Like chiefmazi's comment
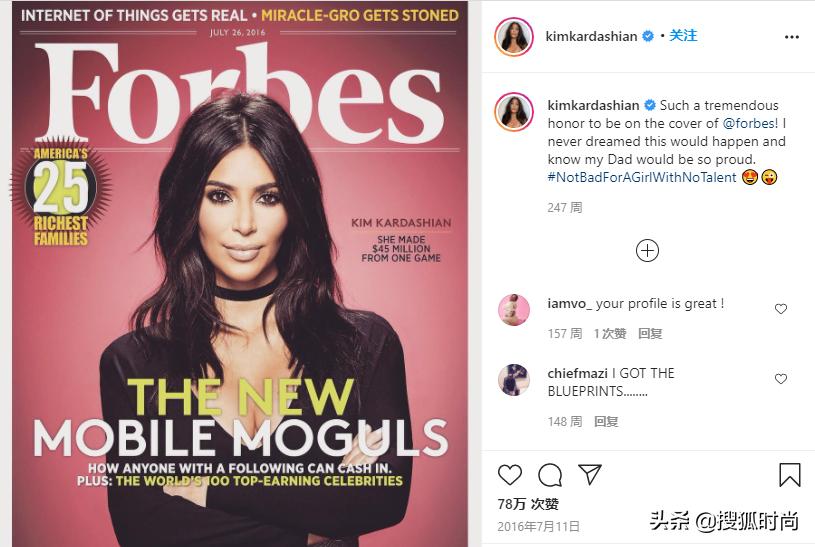This screenshot has height=547, width=815. click(781, 379)
